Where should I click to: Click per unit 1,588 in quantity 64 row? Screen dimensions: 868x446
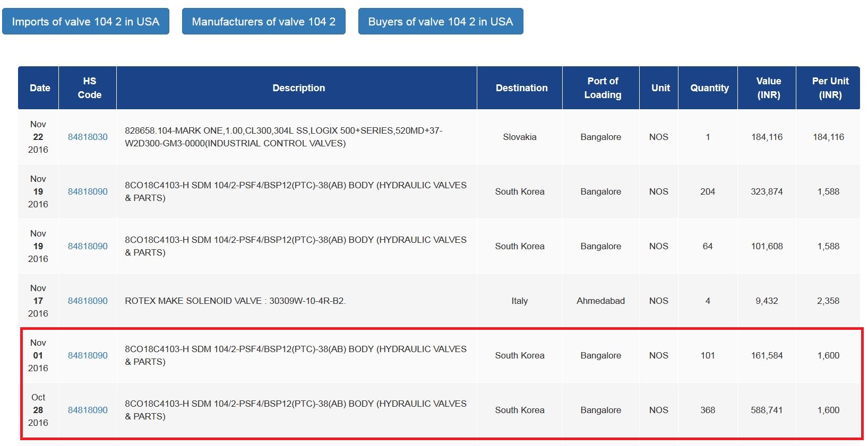pos(828,246)
